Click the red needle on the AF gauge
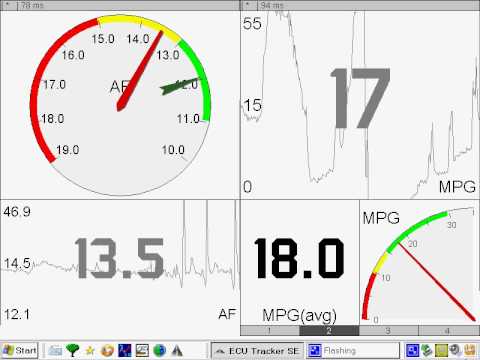The width and height of the screenshot is (480, 360). point(140,71)
